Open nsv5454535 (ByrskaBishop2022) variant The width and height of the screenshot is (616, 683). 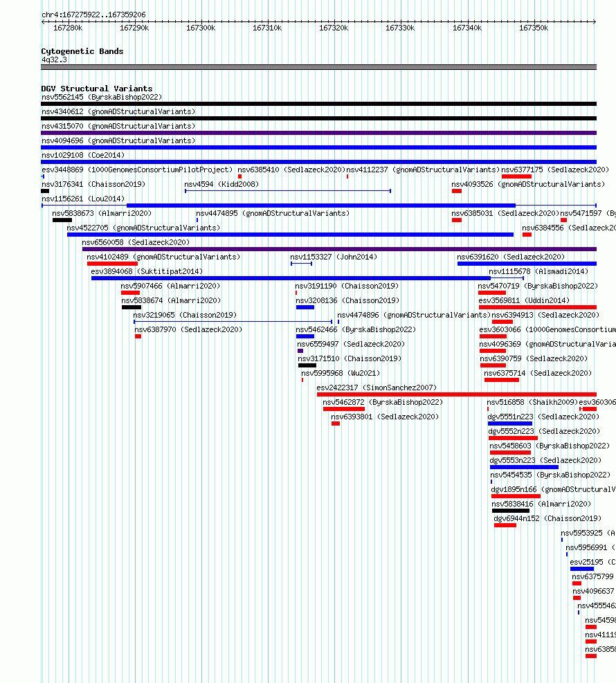pos(550,475)
